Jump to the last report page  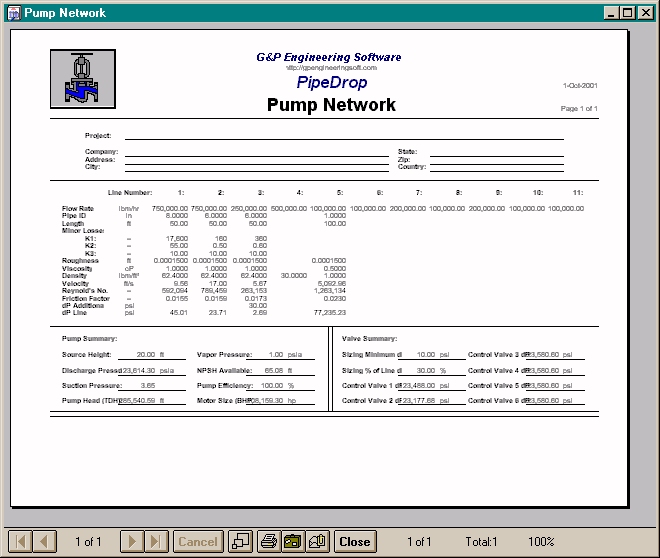(x=156, y=541)
